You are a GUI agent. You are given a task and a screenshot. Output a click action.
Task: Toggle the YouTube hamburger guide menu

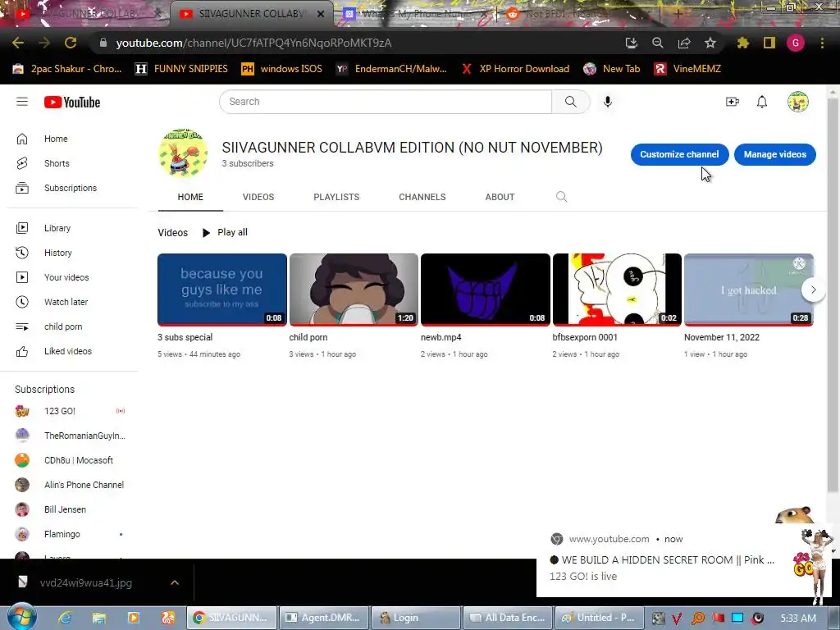(22, 102)
